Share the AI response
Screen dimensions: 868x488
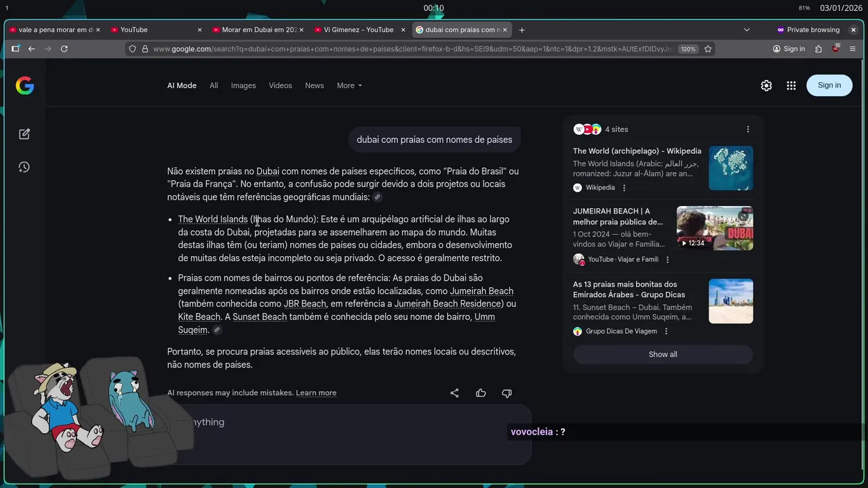(x=454, y=393)
